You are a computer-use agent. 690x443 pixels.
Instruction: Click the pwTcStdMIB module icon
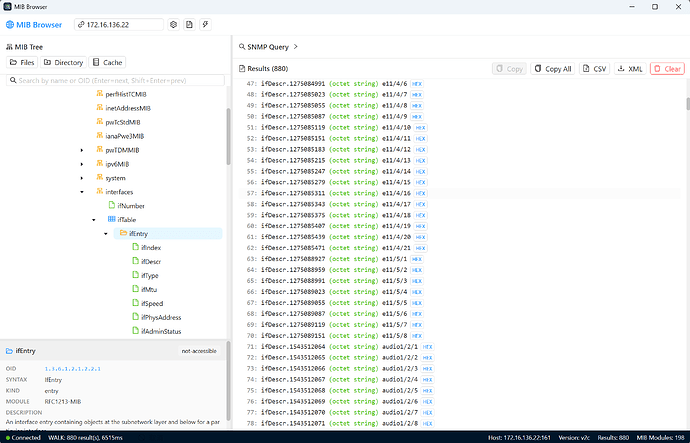point(99,122)
